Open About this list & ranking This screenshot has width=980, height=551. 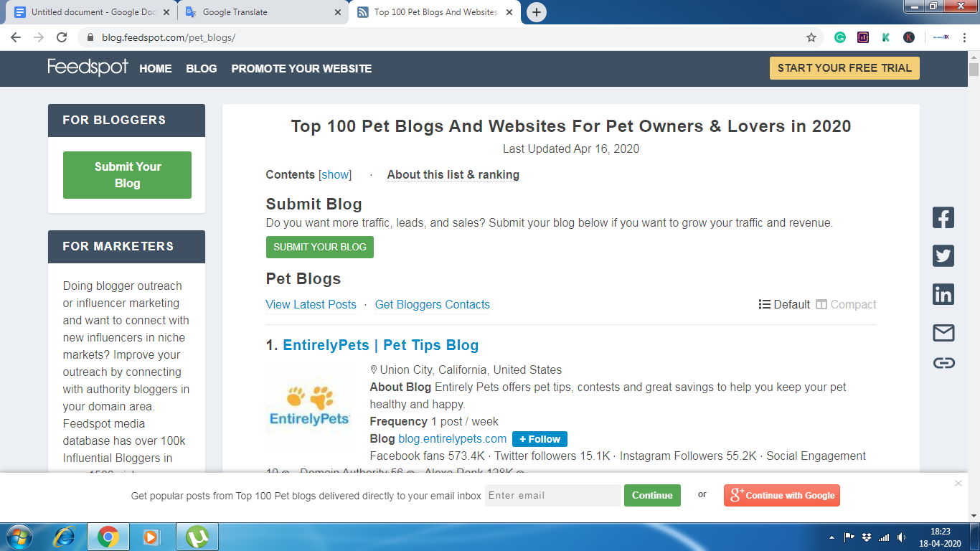click(x=453, y=174)
